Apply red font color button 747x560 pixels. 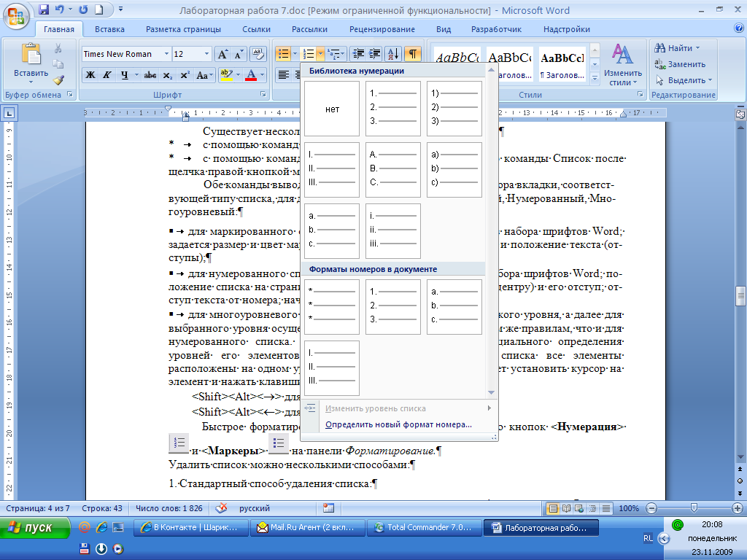[x=251, y=75]
